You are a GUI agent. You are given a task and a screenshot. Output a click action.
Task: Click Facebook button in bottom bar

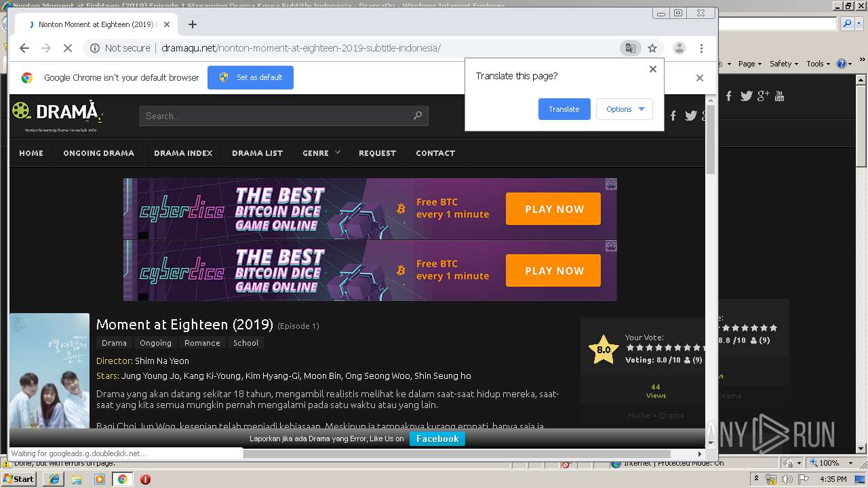pos(437,439)
